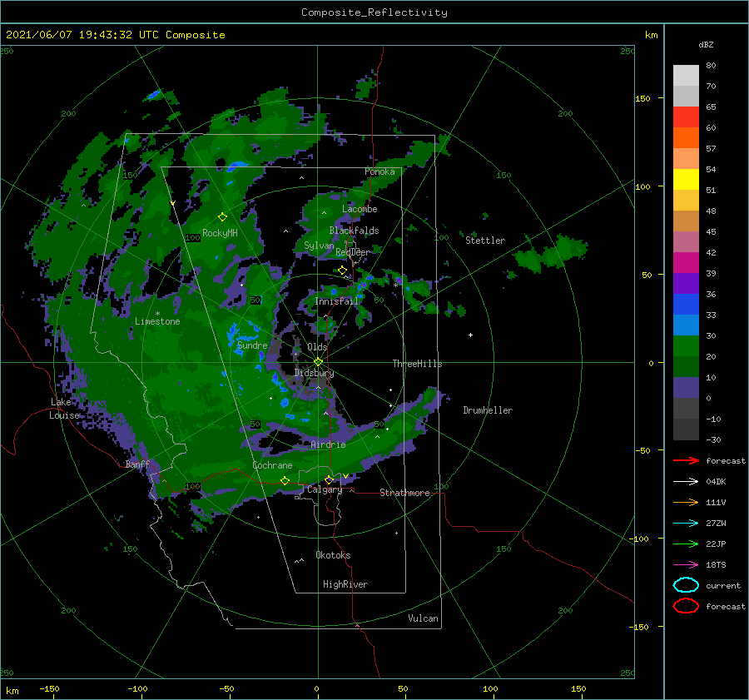Pick the cyan 27ZW arrow legend icon
The height and width of the screenshot is (700, 749).
coord(686,524)
